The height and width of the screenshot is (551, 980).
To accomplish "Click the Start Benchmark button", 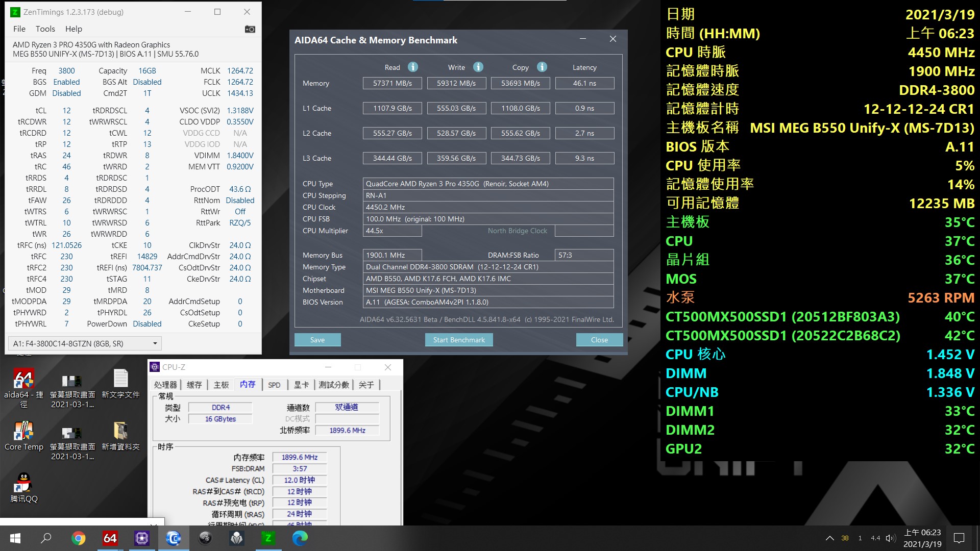I will click(x=459, y=340).
